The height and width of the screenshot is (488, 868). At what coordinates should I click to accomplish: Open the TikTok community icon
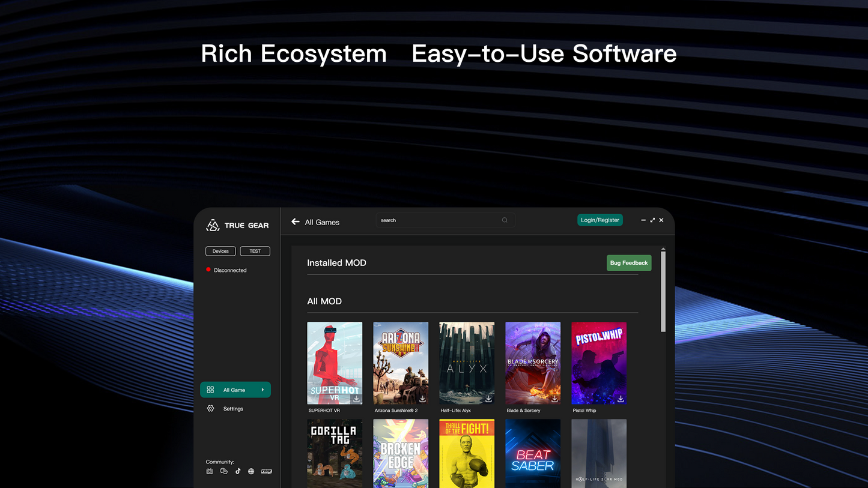coord(238,471)
